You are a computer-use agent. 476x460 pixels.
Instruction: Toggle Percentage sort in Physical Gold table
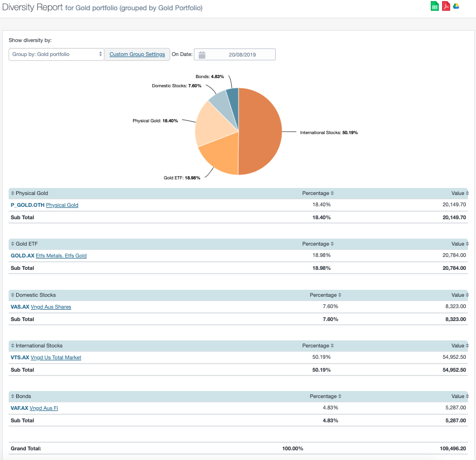point(332,193)
